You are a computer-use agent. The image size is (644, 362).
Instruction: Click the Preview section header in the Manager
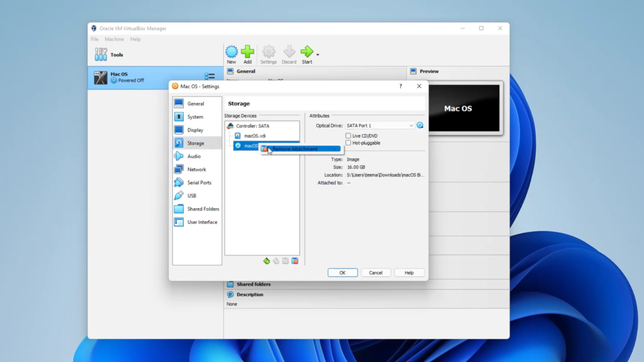click(x=429, y=72)
